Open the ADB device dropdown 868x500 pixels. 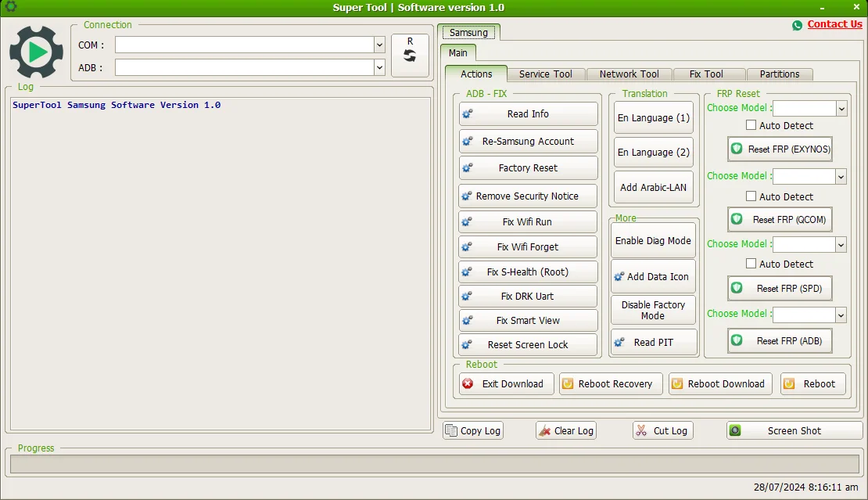(x=379, y=67)
